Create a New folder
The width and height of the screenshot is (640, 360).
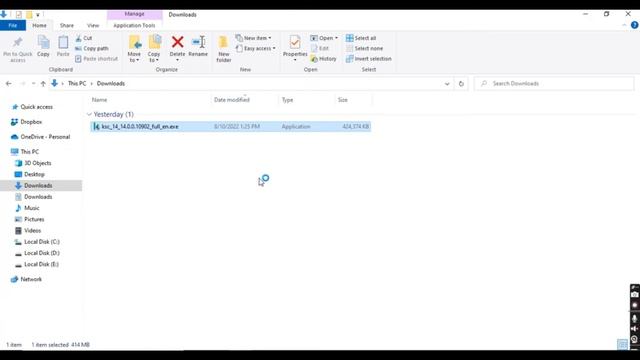coord(224,49)
